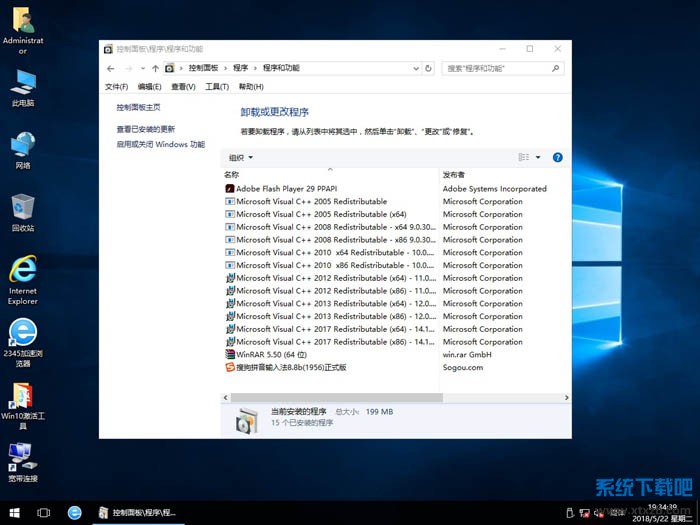Click the 程序 breadcrumb
The width and height of the screenshot is (700, 525).
pos(240,68)
